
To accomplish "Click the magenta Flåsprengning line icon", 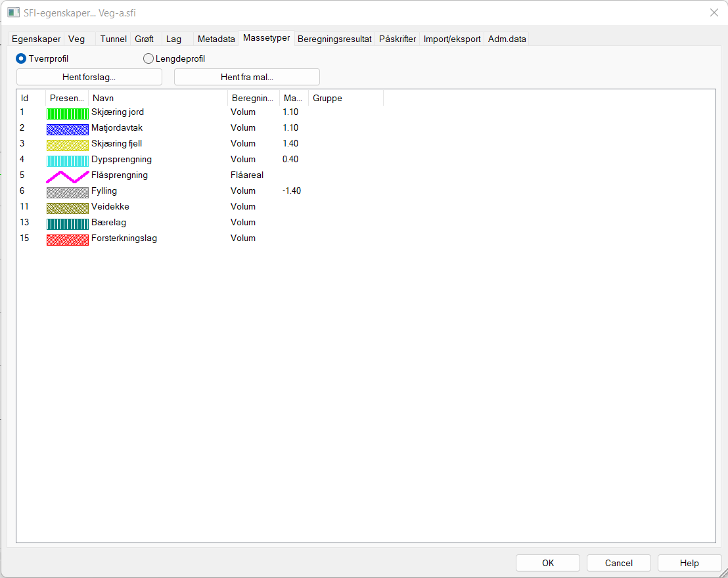I will click(67, 176).
